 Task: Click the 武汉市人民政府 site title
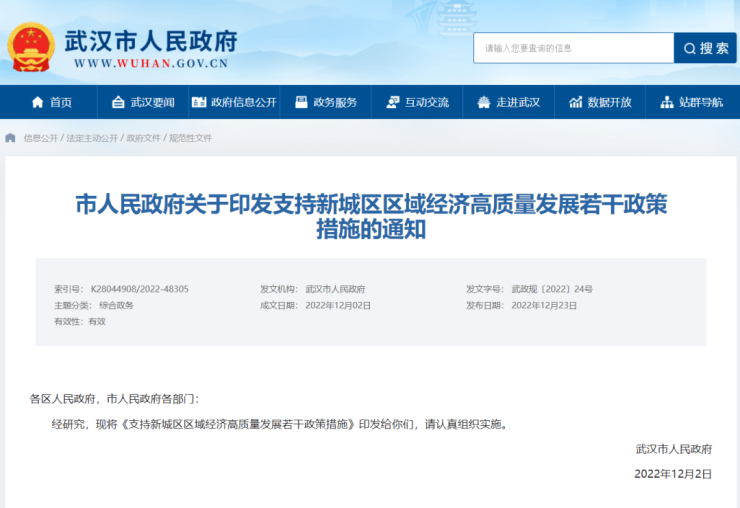tap(151, 41)
